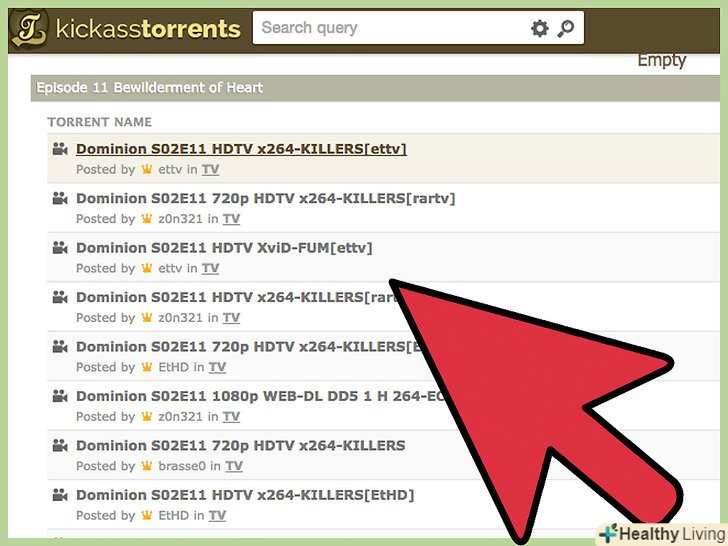Click video icon beside brasse0's 720p row
The image size is (728, 546).
pos(60,446)
